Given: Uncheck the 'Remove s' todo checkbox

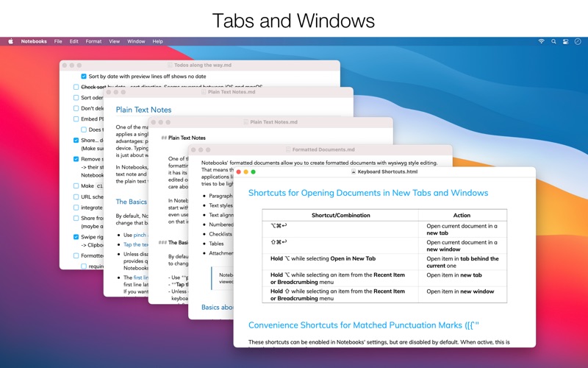Looking at the screenshot, I should coord(76,159).
